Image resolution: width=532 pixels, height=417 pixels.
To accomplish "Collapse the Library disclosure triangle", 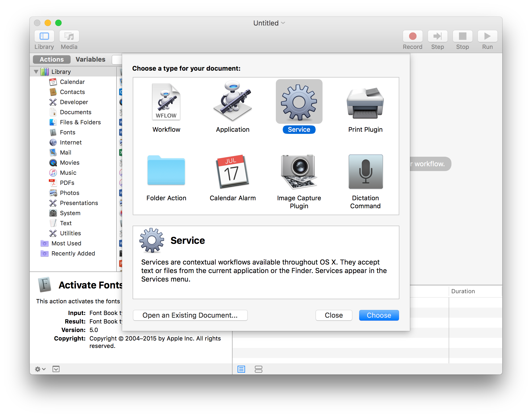I will point(36,72).
